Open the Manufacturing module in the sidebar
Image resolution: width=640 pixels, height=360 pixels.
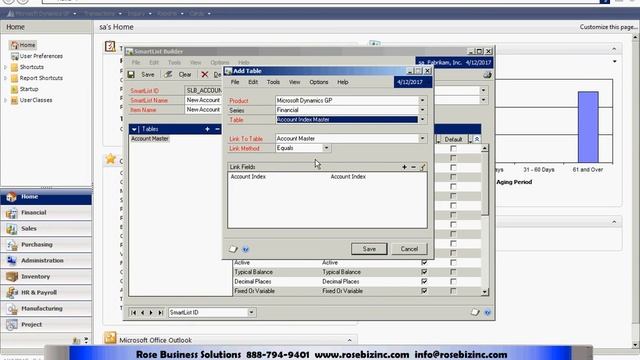tap(46, 309)
